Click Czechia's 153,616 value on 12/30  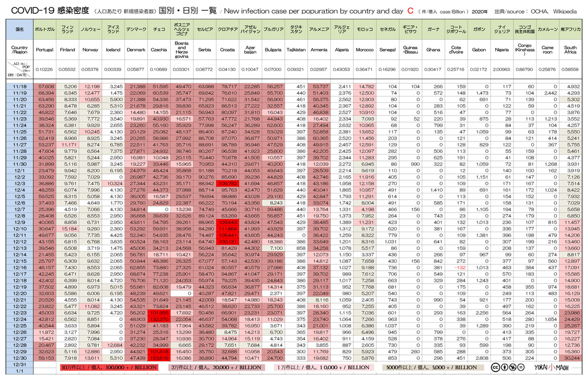tap(159, 357)
